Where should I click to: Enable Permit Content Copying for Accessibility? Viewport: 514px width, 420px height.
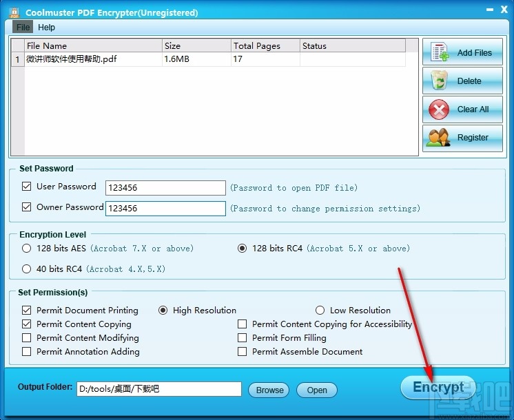coord(243,324)
